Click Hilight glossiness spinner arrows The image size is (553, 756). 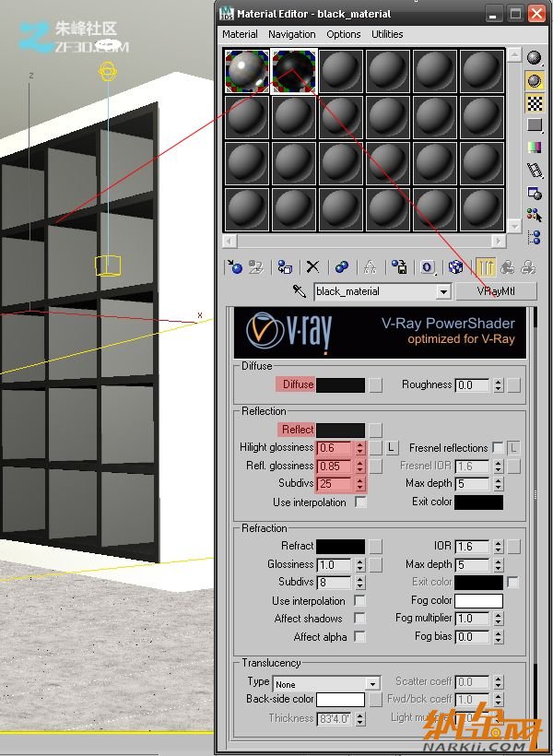pos(359,448)
